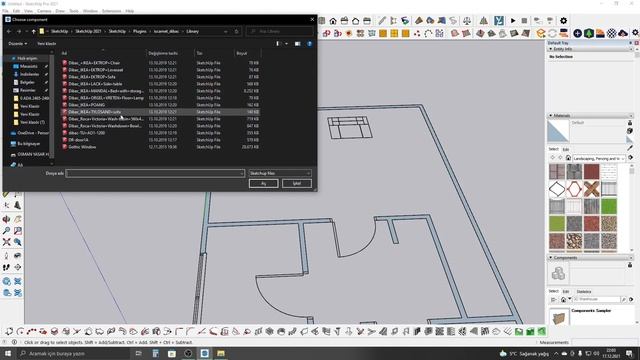Select the footprints Walk tool
Screen dimensions: 640x360
(7, 267)
